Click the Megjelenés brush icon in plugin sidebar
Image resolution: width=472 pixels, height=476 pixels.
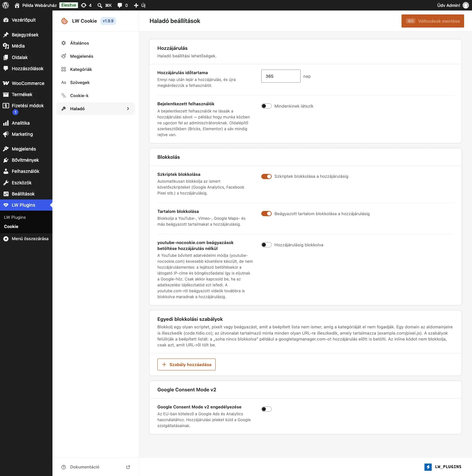tap(64, 56)
